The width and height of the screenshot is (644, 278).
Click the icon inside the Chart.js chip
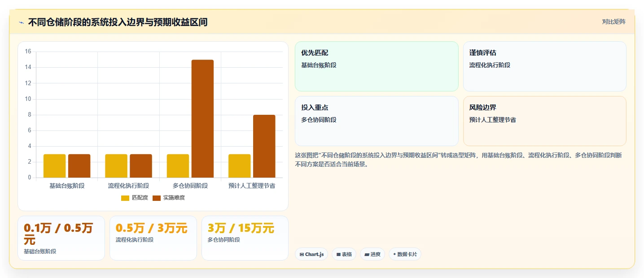(x=302, y=254)
